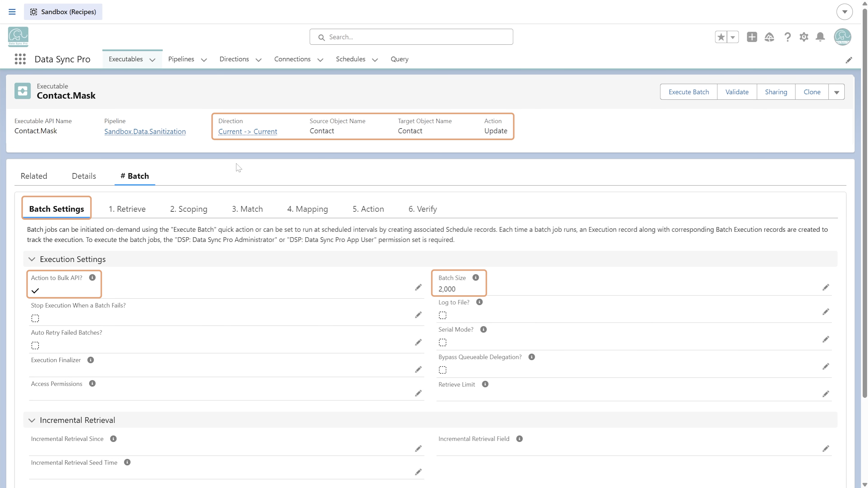This screenshot has height=488, width=868.
Task: Edit the Retrieve Limit pencil icon
Action: tap(825, 394)
